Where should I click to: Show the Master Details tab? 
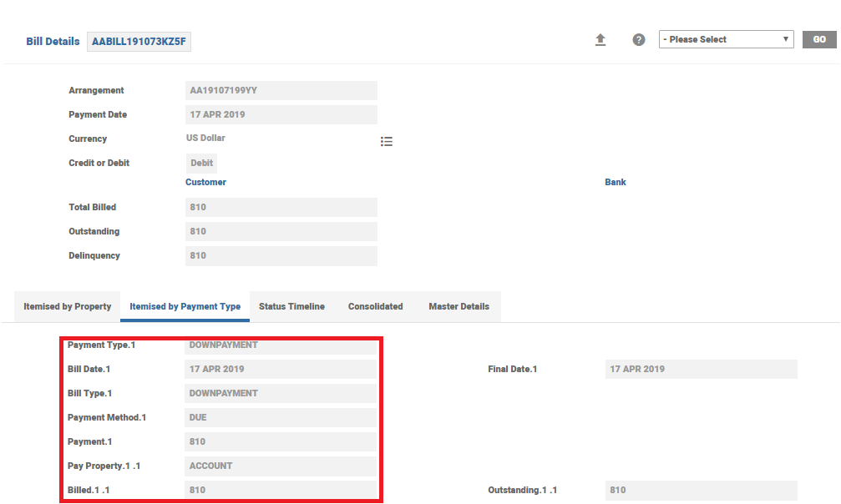[x=458, y=306]
